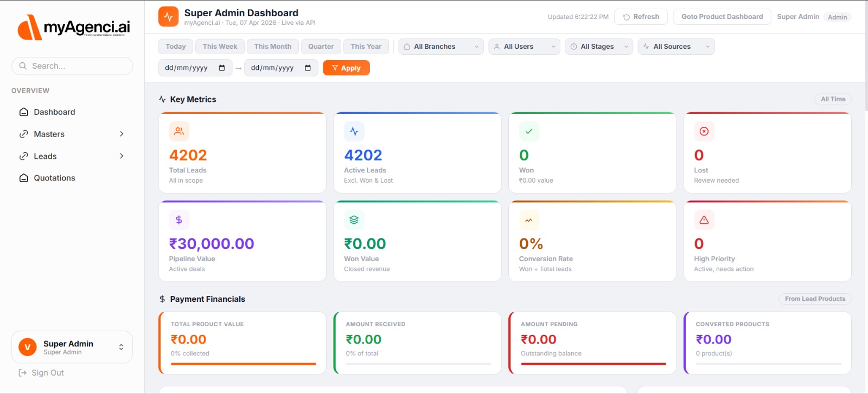Select the This Week period tab

click(x=220, y=47)
